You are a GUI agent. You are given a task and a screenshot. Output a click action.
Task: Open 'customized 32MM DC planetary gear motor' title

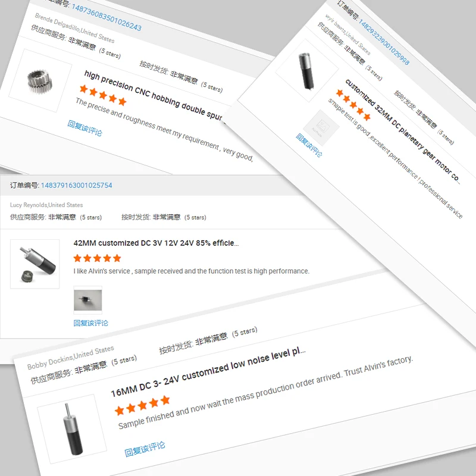point(403,131)
